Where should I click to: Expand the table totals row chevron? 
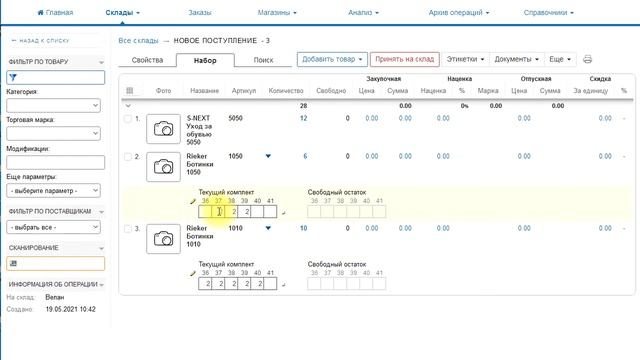pos(128,106)
